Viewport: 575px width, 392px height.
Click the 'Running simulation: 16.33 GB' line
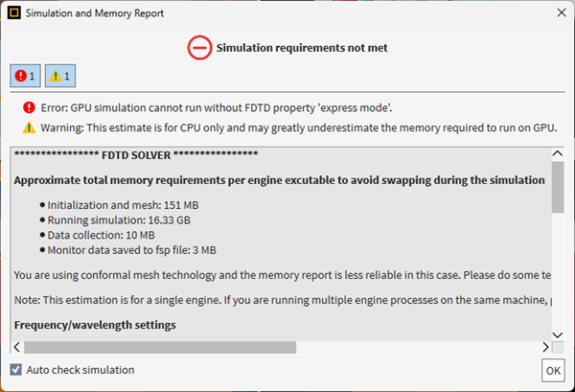122,219
